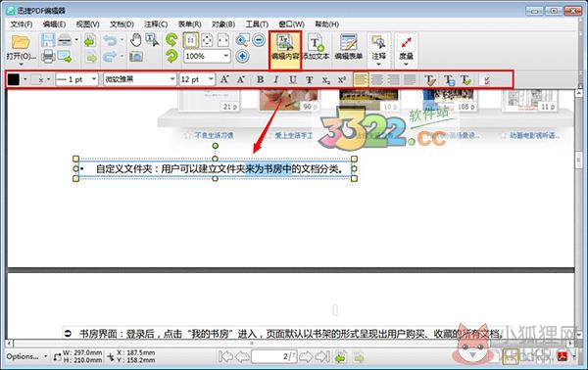Set view to actual size 1:1
This screenshot has height=370, width=588.
(x=191, y=40)
